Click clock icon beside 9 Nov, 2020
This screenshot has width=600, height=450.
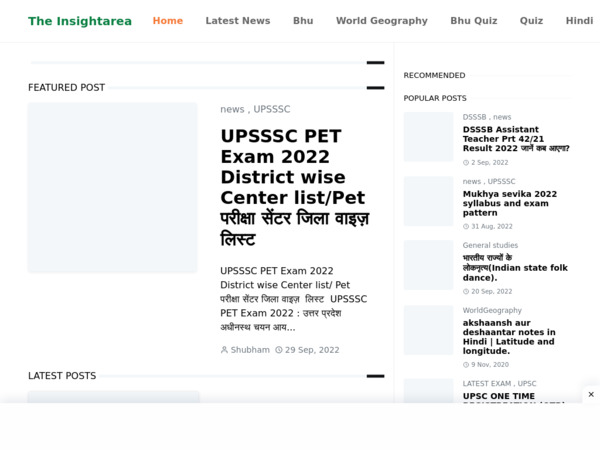pos(466,365)
